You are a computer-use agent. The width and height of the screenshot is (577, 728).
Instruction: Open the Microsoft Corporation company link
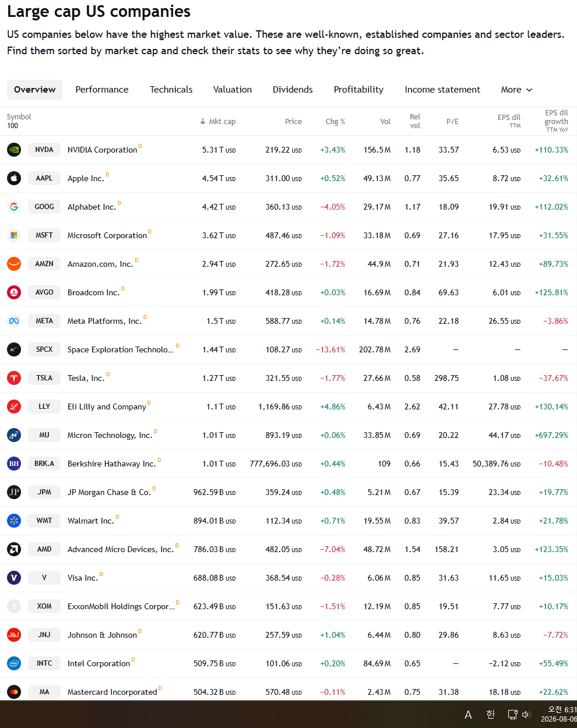(x=107, y=235)
